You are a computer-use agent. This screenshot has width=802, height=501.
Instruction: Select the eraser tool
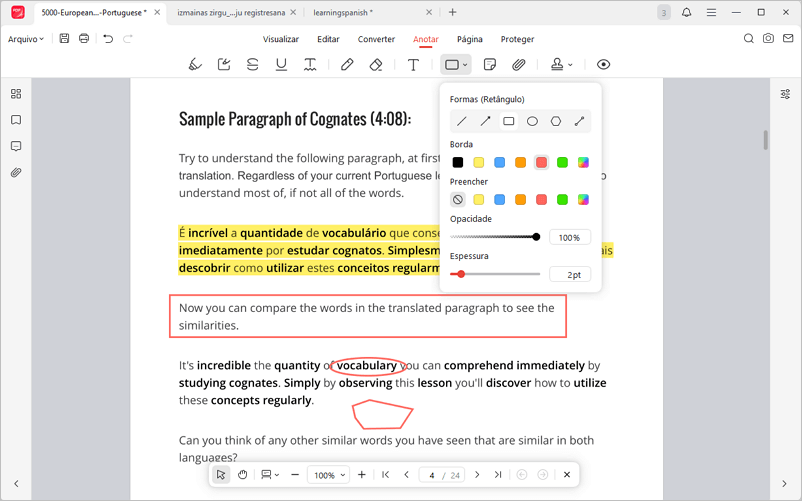[x=375, y=64]
